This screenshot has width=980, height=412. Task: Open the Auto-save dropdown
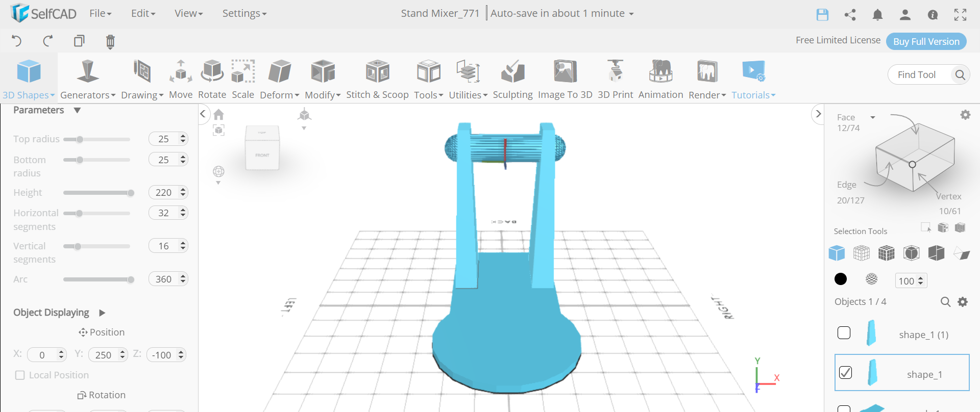562,14
